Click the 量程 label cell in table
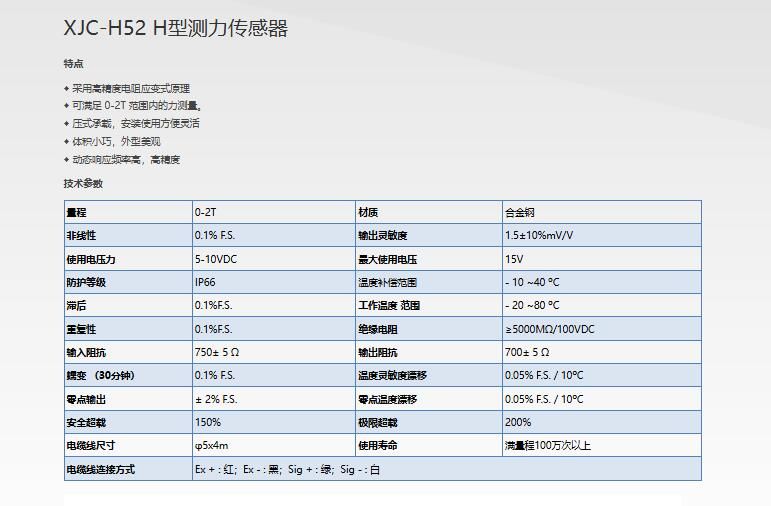The height and width of the screenshot is (506, 771). click(x=77, y=212)
